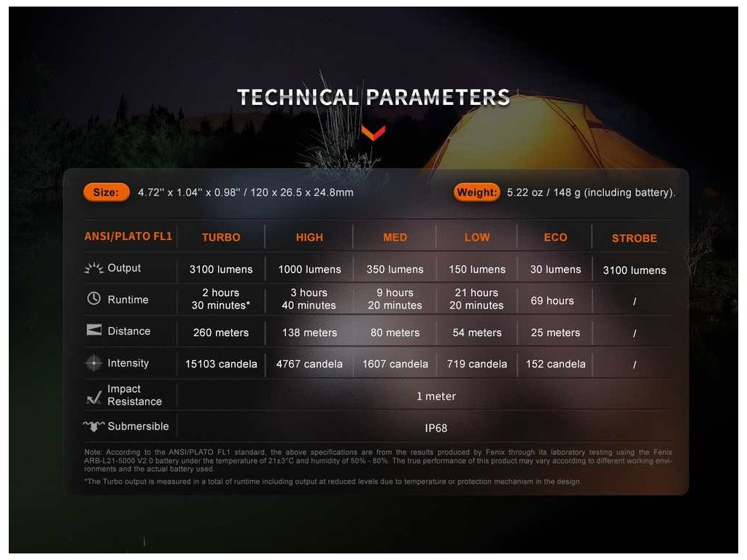Click the Output row label

[124, 268]
